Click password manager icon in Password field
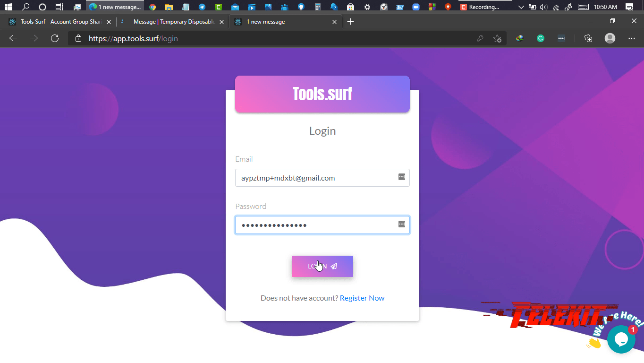 click(x=401, y=224)
